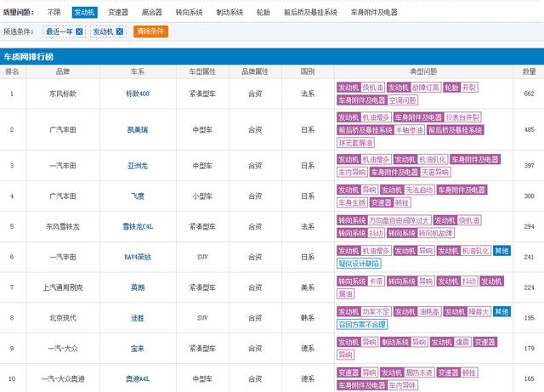Select the 轮胎 filter
Image resolution: width=544 pixels, height=392 pixels.
pyautogui.click(x=263, y=13)
